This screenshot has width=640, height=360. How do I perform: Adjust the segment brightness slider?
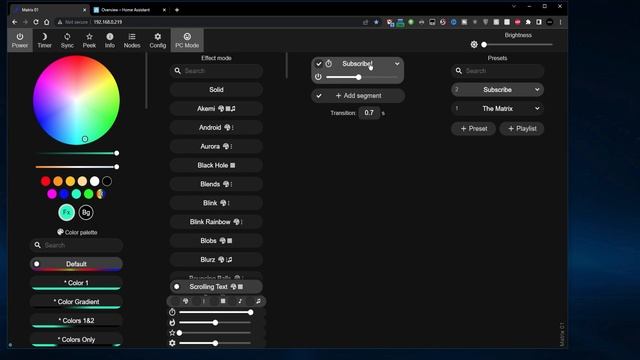tap(362, 77)
